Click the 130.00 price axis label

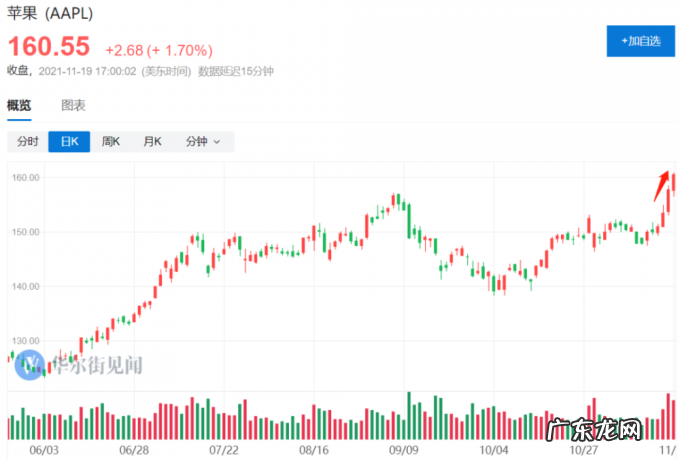(x=24, y=341)
